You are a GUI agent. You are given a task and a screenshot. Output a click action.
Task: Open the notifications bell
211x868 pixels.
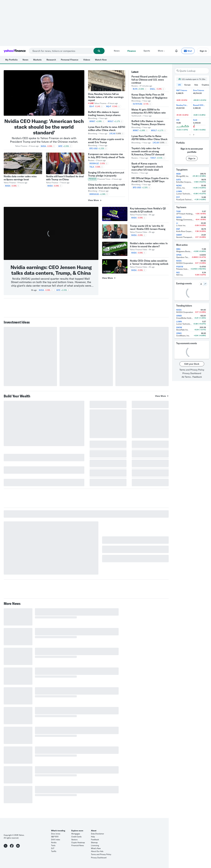click(176, 51)
